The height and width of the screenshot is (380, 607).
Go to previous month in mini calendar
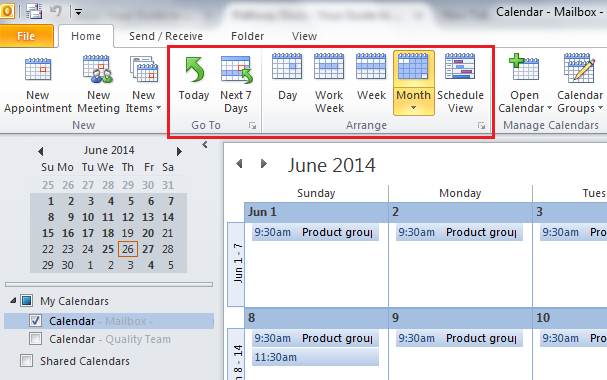41,151
